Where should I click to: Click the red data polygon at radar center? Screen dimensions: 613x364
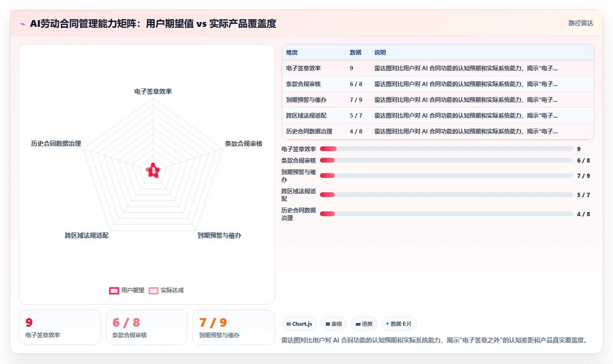click(153, 170)
